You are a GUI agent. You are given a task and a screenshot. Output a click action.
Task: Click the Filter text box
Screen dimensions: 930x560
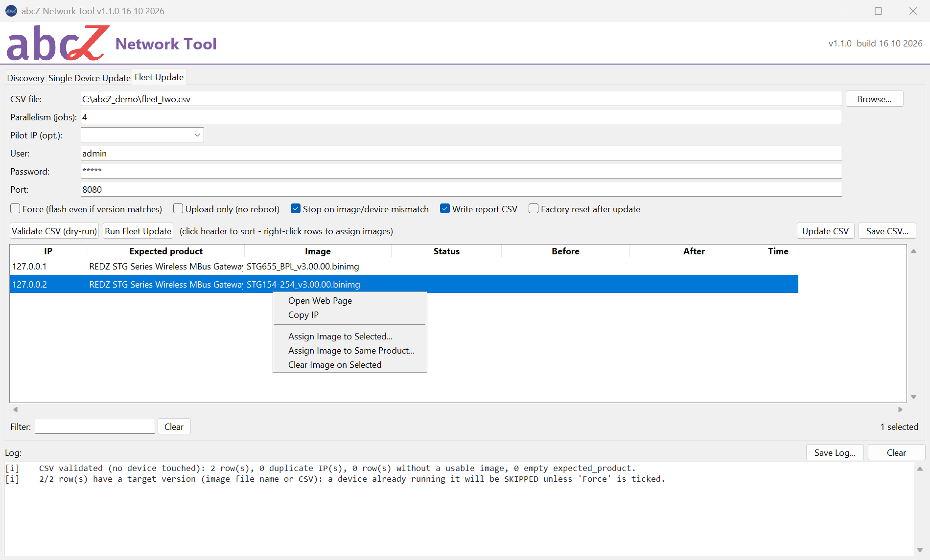[95, 426]
